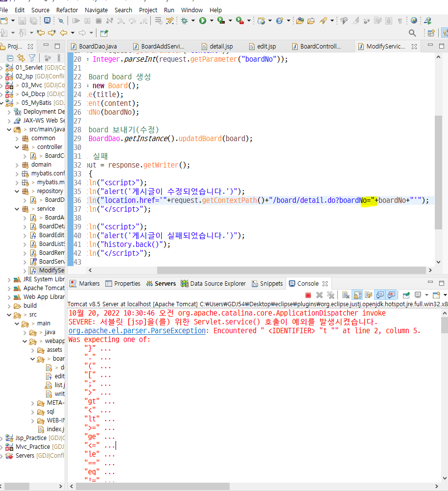Toggle Block Selection Mode in the toolbar

(389, 21)
